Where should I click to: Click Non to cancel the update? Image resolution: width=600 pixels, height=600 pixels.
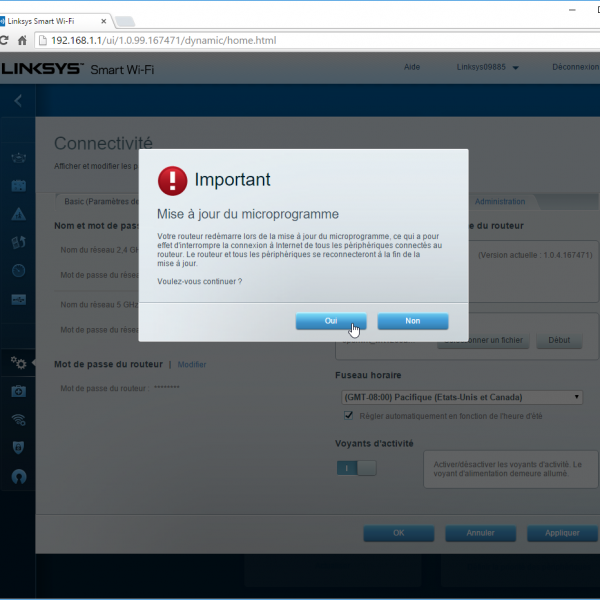[412, 321]
